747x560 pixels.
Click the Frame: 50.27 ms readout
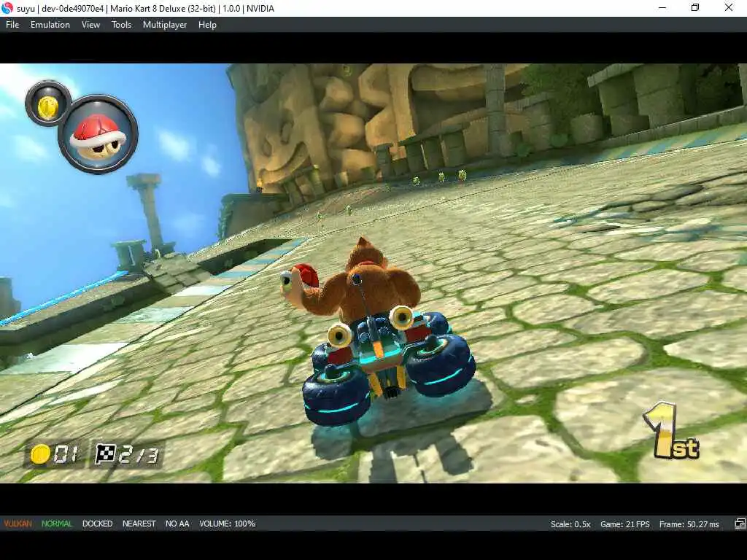click(x=689, y=524)
